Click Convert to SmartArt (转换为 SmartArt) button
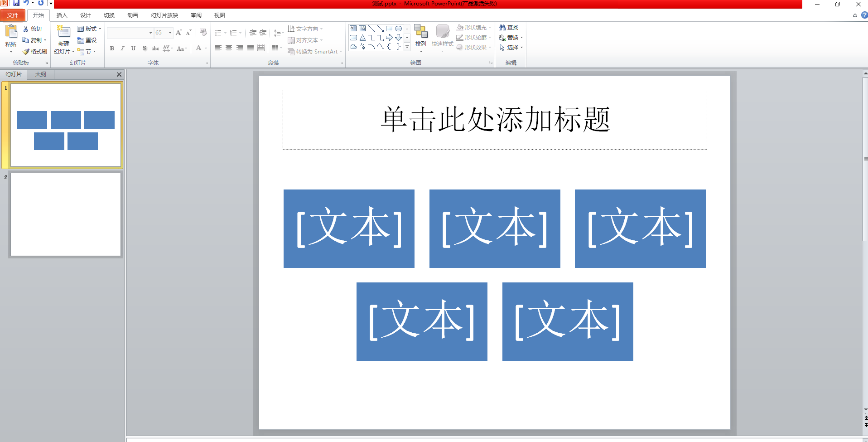 (x=315, y=52)
